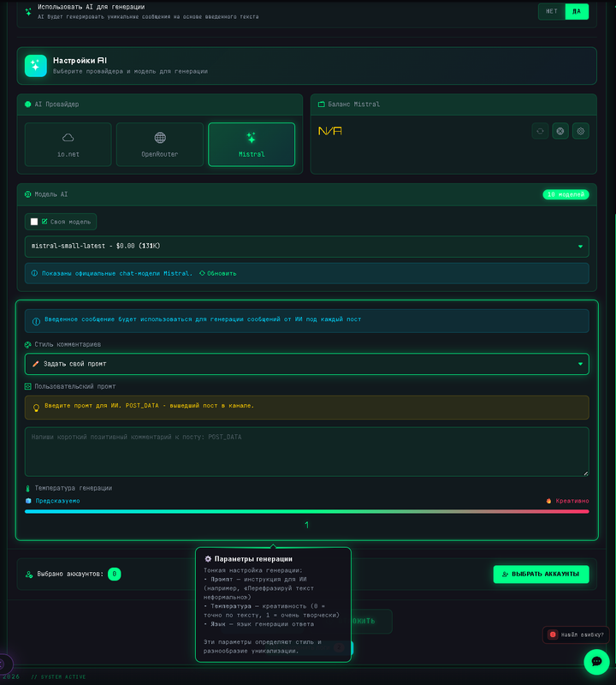Click the red bug icon in Нашёл ошибку?
The height and width of the screenshot is (685, 616).
click(x=553, y=634)
